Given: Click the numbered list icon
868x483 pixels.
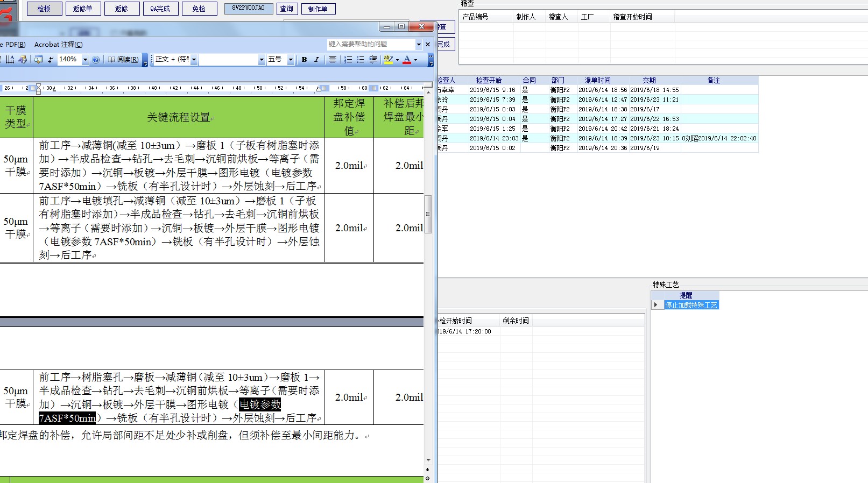Looking at the screenshot, I should (x=348, y=60).
